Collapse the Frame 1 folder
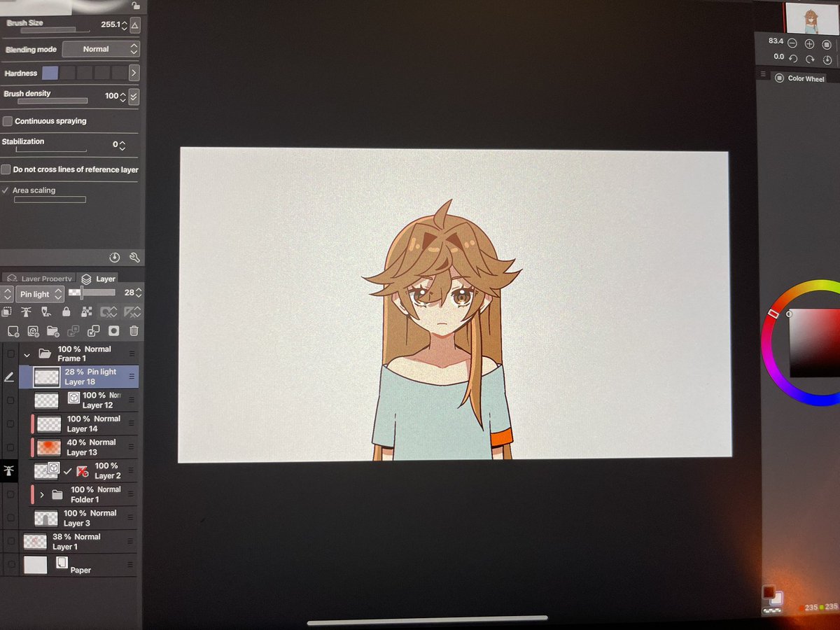This screenshot has height=630, width=840. pyautogui.click(x=27, y=353)
